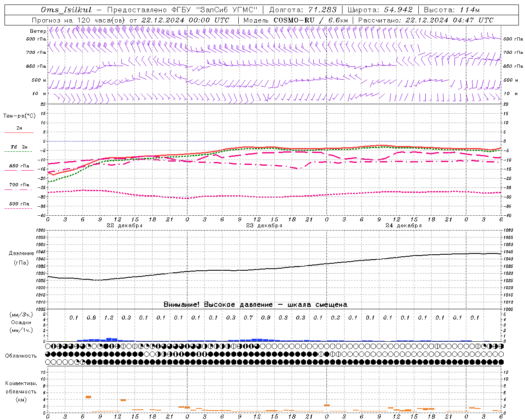Screen dimensions: 525x420
Task: Click the (мм/1ч.) units label
Action: tap(21, 330)
